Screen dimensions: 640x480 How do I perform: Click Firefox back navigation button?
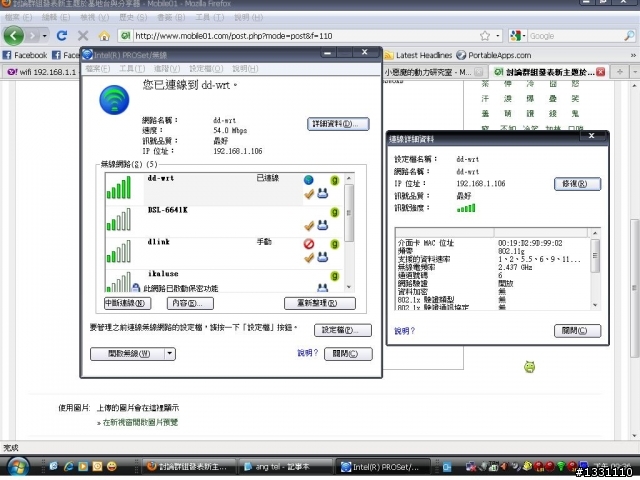pyautogui.click(x=13, y=36)
